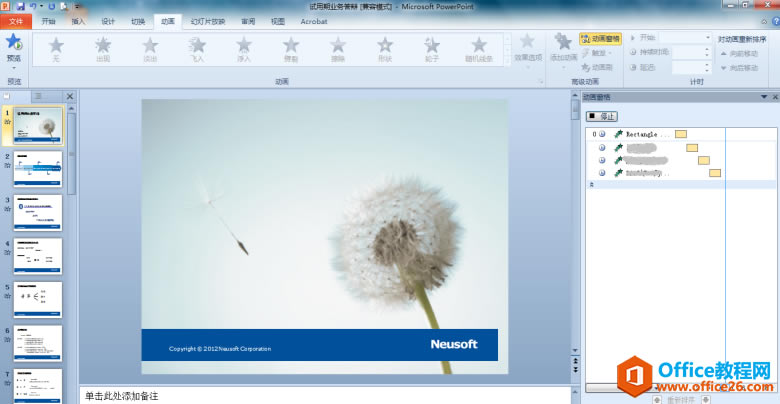Open dropdown under the 预览 Preview button

point(14,68)
